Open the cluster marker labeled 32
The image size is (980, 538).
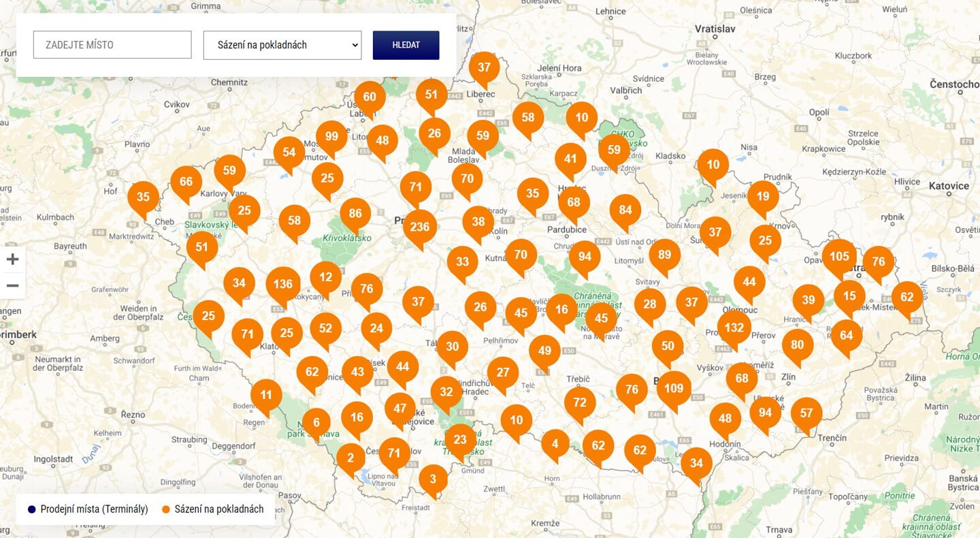click(x=446, y=392)
